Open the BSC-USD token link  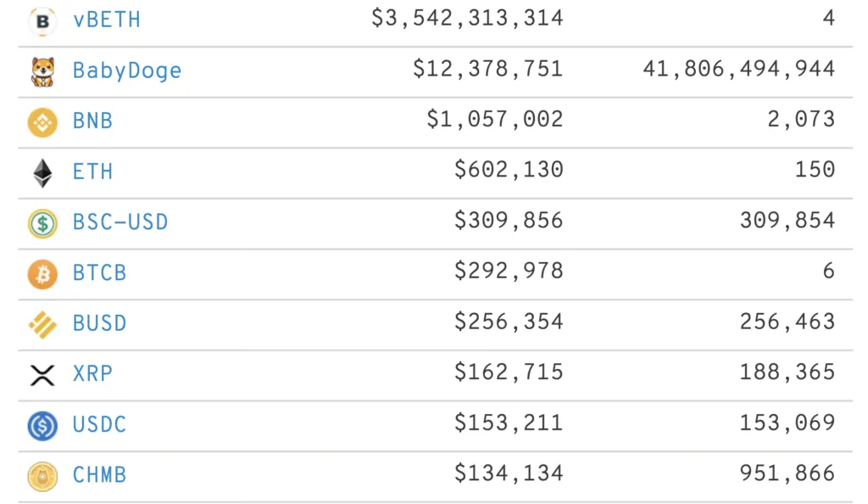coord(120,222)
